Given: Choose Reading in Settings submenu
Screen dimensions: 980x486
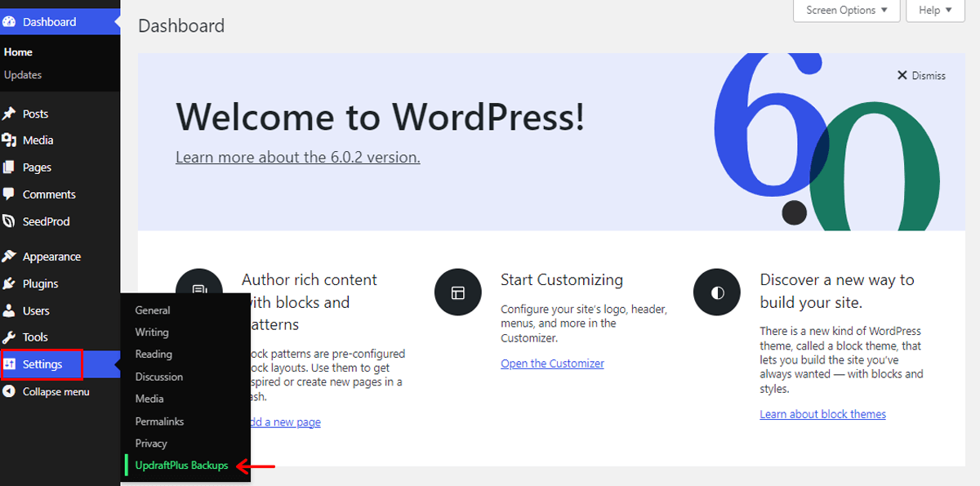Looking at the screenshot, I should click(154, 354).
